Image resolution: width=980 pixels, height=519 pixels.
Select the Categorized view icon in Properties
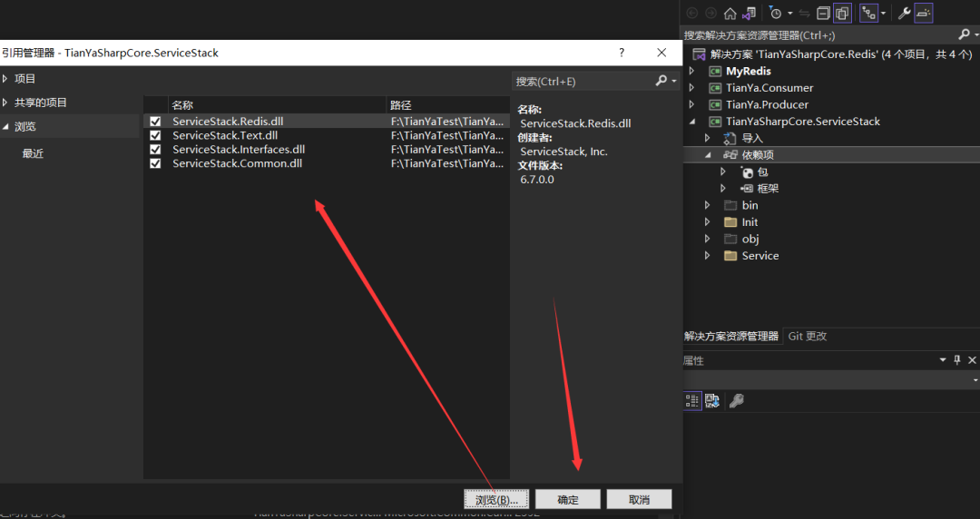(691, 401)
